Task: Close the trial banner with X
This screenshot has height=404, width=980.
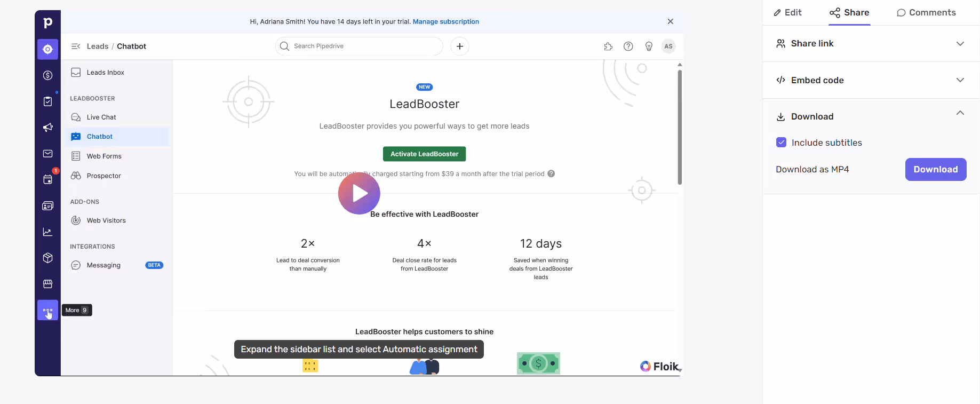Action: pyautogui.click(x=671, y=21)
